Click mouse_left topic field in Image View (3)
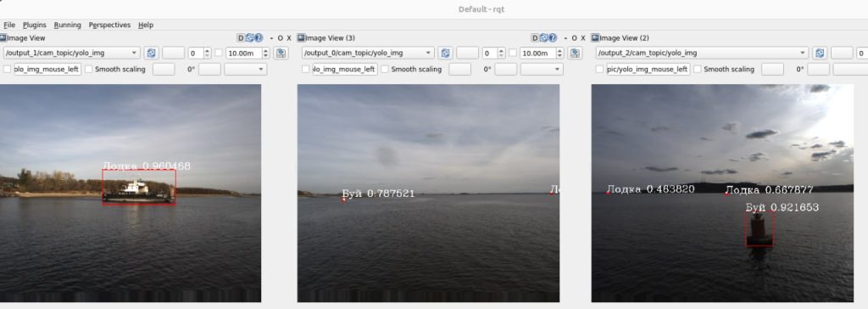 tap(345, 70)
